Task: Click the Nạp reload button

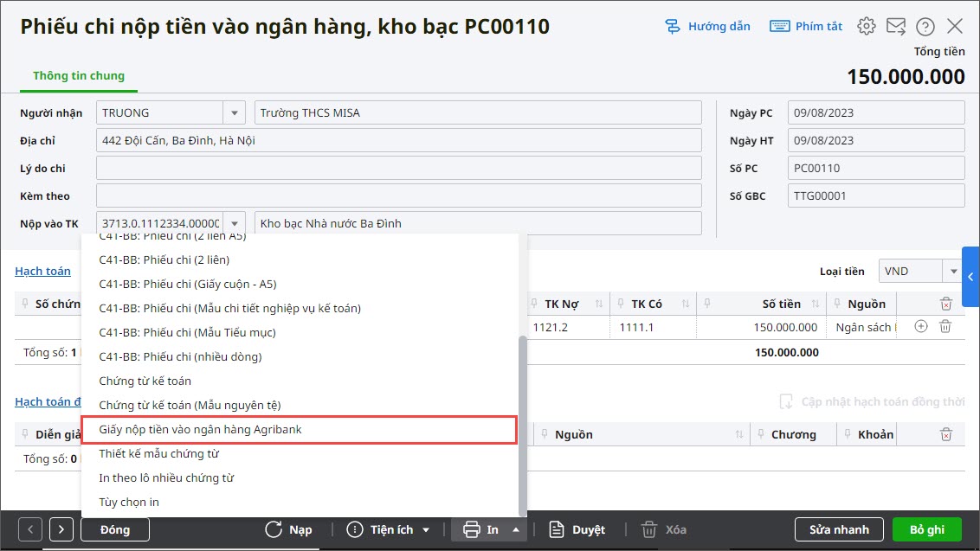Action: click(289, 529)
